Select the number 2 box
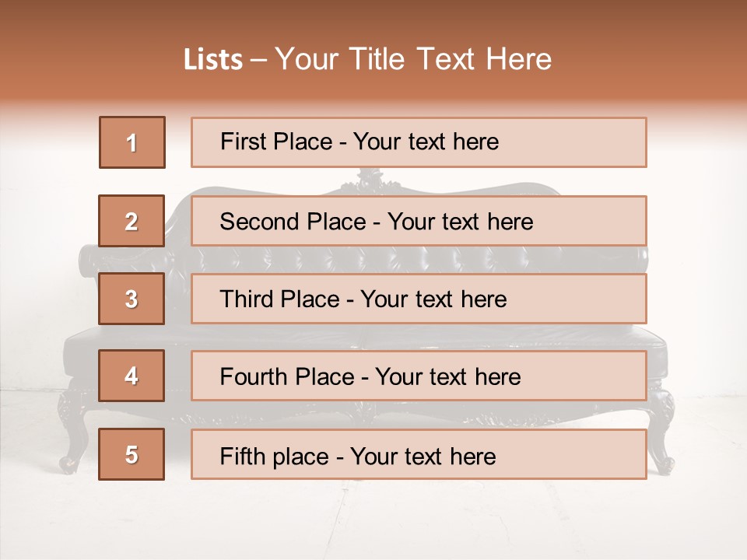The image size is (747, 560). click(132, 221)
